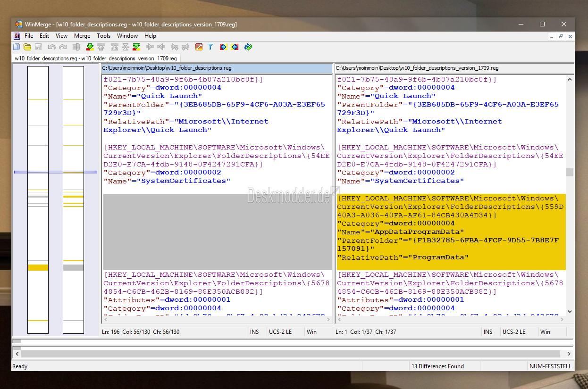Click the document icon left of File menu
Image resolution: width=588 pixels, height=389 pixels.
(17, 36)
